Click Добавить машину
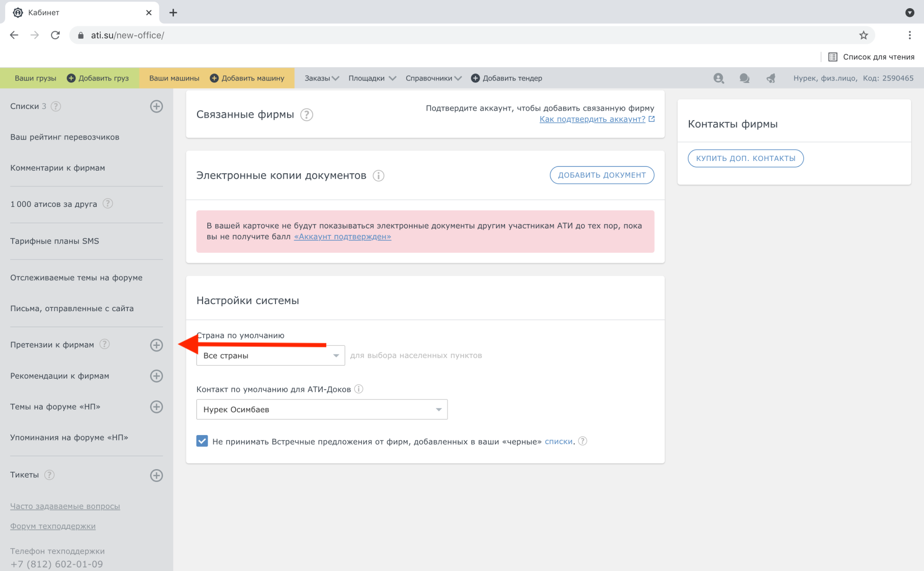 click(x=247, y=78)
